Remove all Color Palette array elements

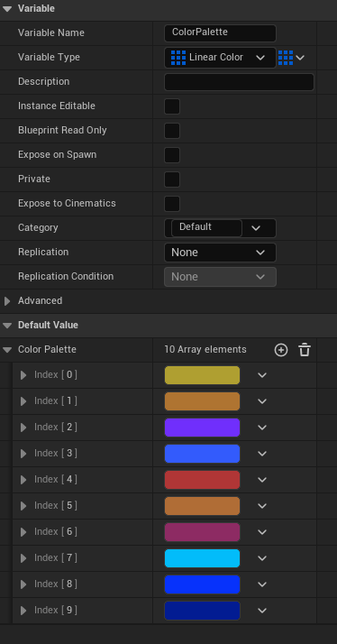pos(305,350)
